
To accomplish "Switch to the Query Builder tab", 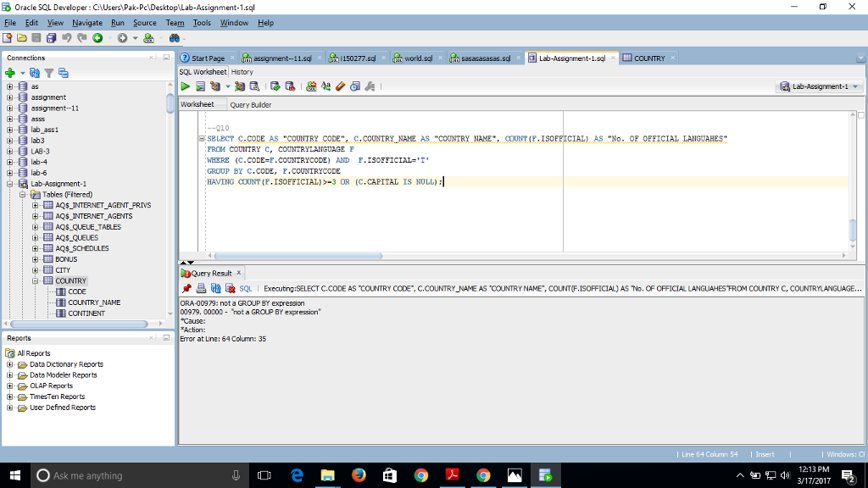I will coord(250,105).
